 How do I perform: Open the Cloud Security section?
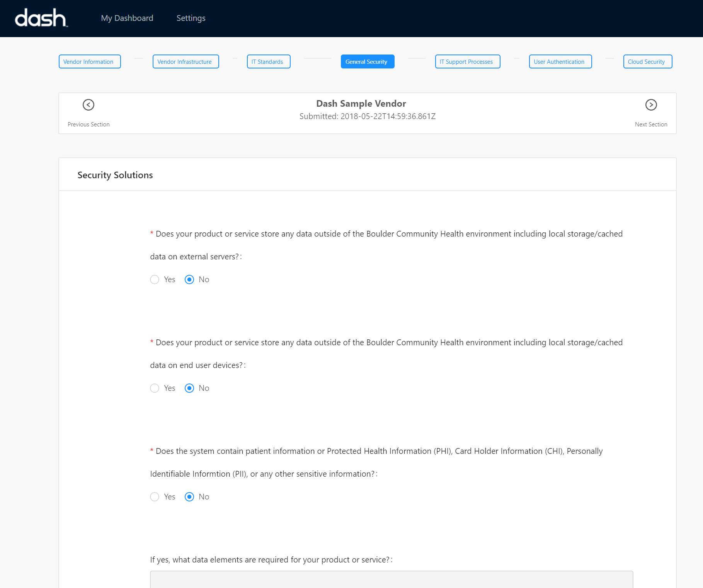pyautogui.click(x=647, y=61)
